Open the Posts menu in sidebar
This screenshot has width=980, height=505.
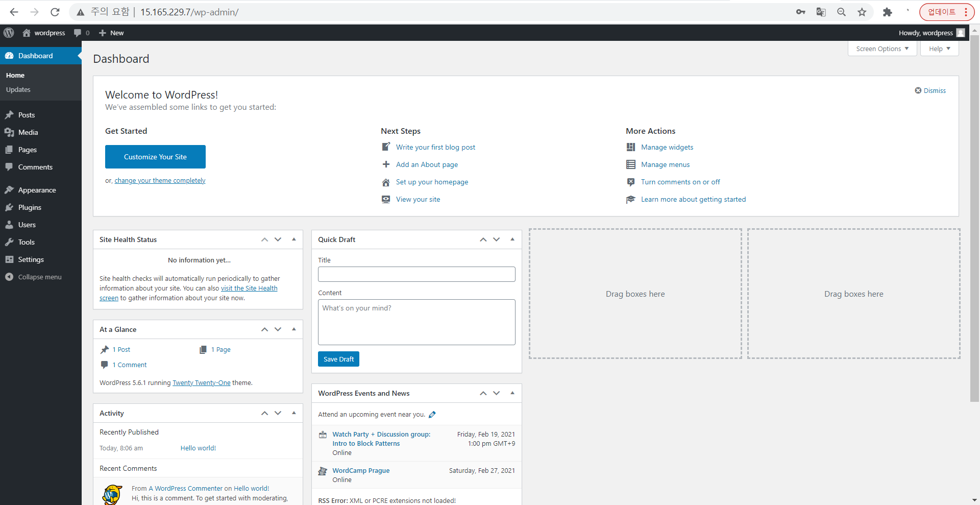(41, 115)
